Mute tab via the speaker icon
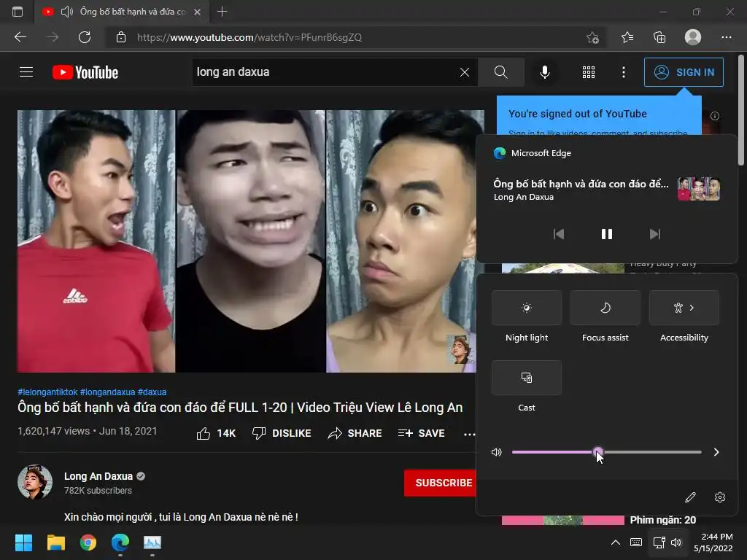 66,12
